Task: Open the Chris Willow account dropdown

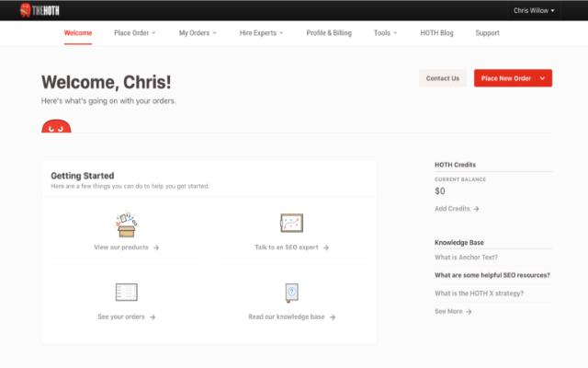Action: [533, 10]
